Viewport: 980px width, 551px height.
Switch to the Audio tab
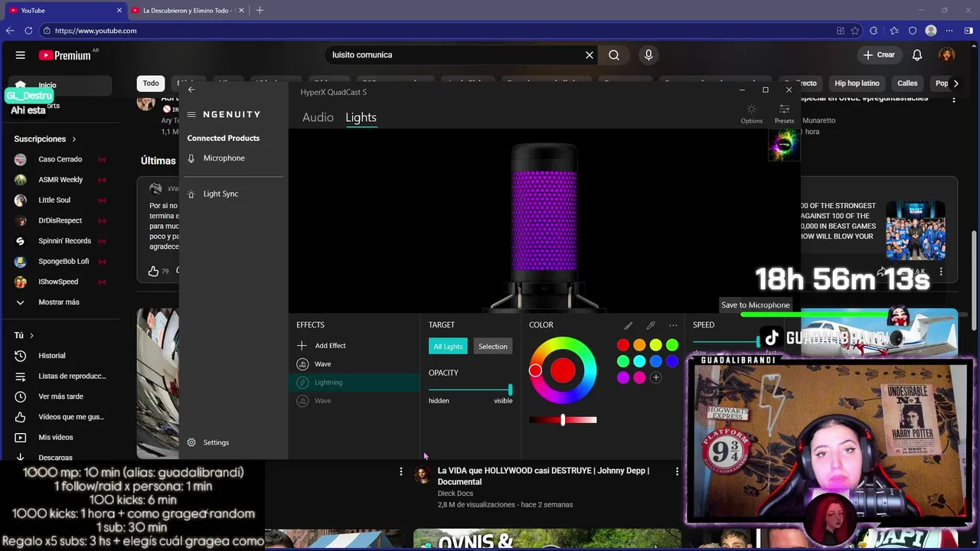(x=318, y=117)
